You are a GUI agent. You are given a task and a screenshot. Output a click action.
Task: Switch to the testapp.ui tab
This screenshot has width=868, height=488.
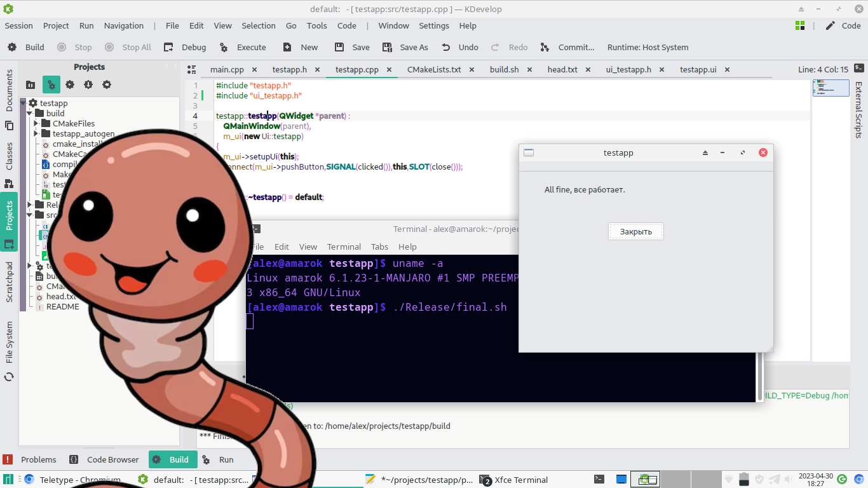point(698,70)
